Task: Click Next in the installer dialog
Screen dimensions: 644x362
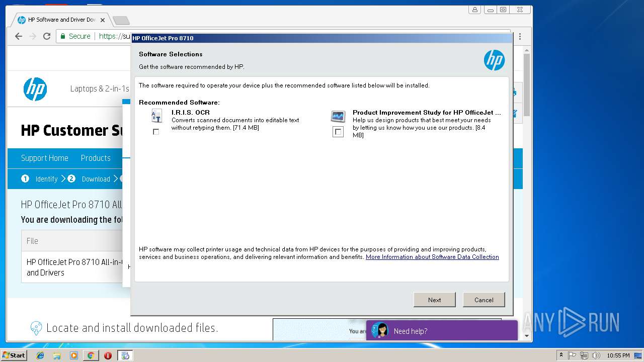Action: tap(435, 300)
